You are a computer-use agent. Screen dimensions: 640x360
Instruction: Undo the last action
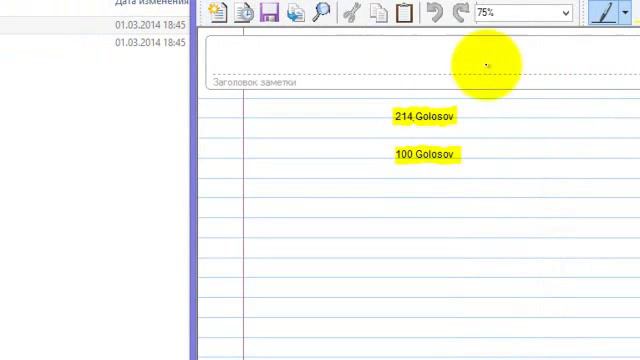click(435, 12)
